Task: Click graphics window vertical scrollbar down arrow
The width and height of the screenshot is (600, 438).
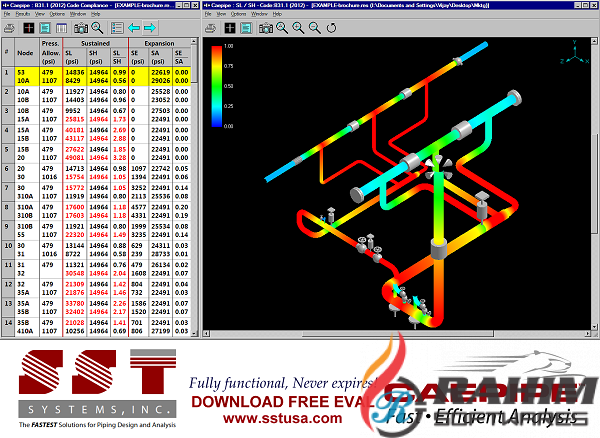Action: point(595,327)
